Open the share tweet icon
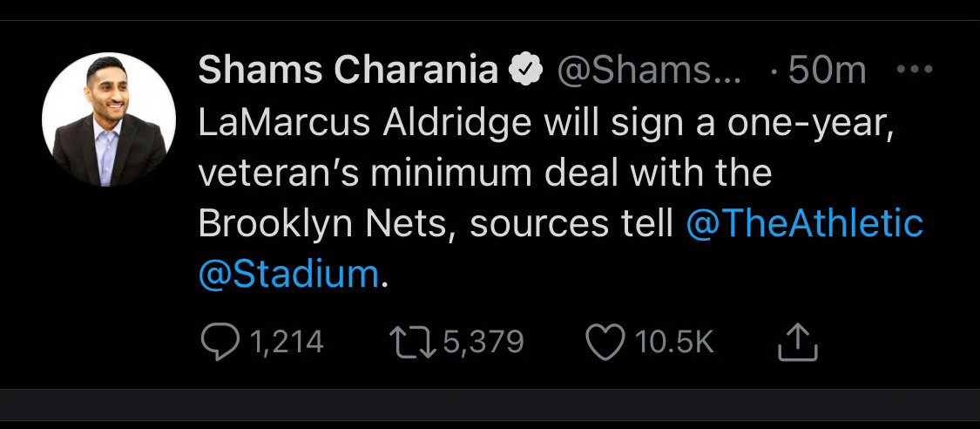This screenshot has width=980, height=429. pyautogui.click(x=796, y=343)
